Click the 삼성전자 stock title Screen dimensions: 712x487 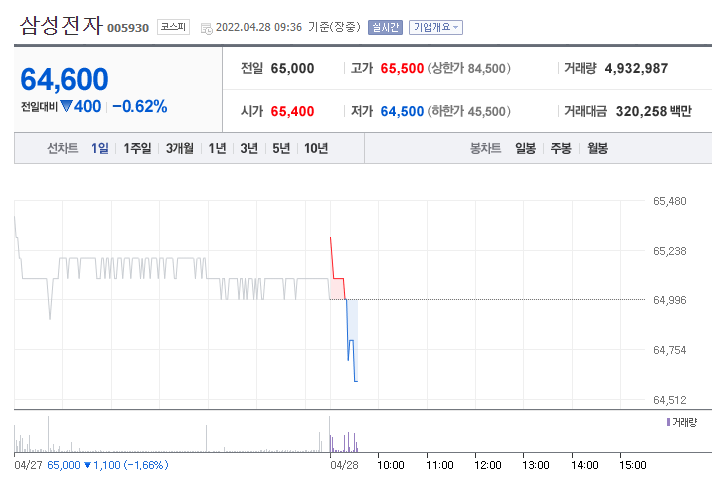(61, 25)
